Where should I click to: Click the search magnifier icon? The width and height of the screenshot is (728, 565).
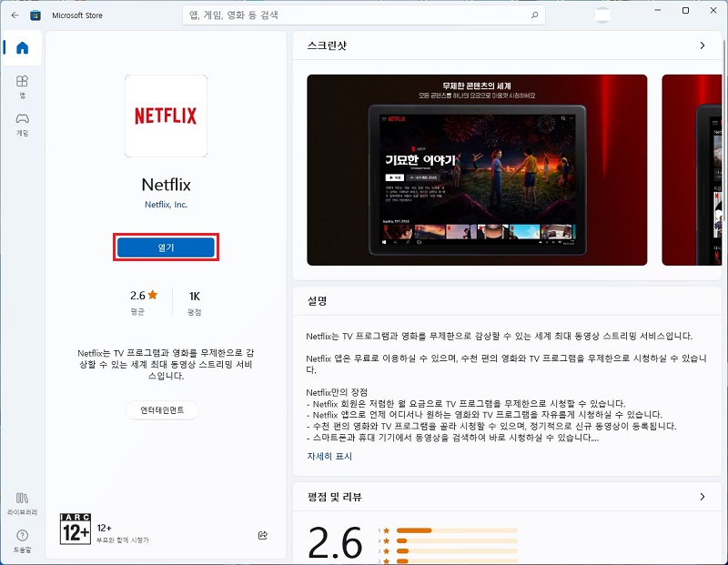tap(534, 15)
